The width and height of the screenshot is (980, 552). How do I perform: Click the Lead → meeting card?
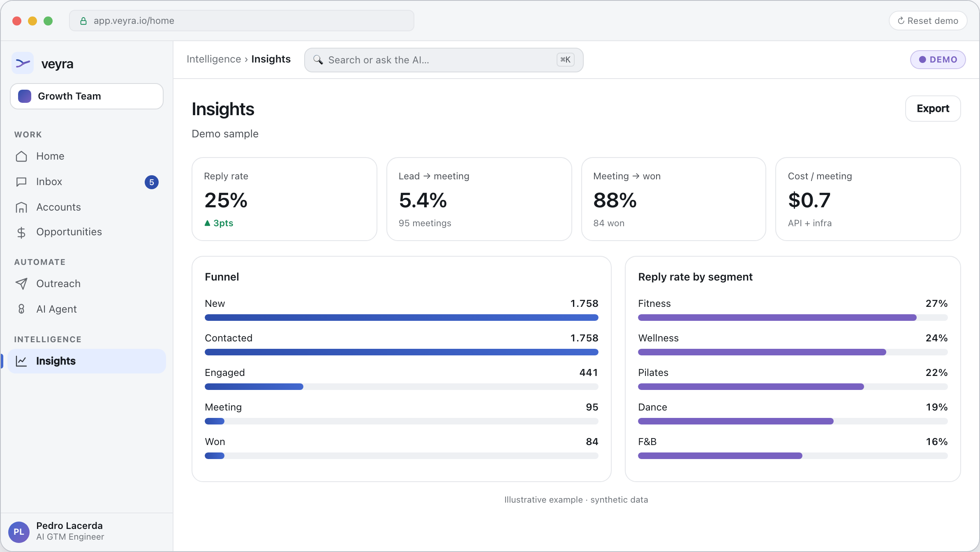pyautogui.click(x=479, y=199)
